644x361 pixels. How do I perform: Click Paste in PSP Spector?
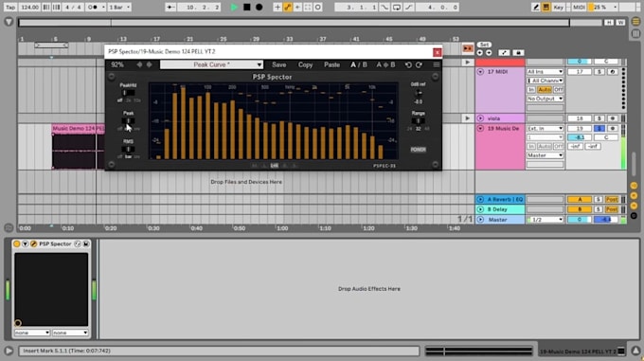point(331,64)
